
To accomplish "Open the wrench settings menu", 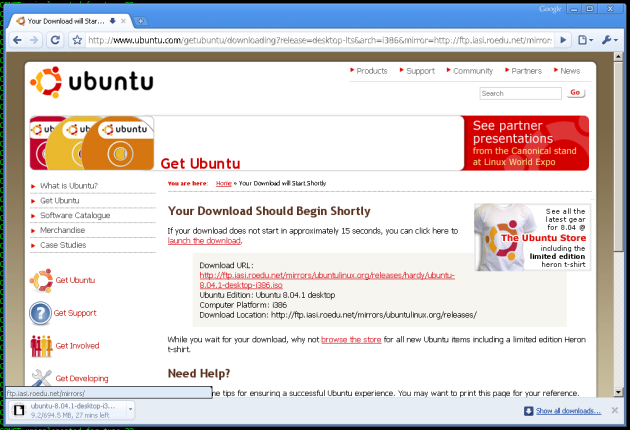I will (x=610, y=40).
